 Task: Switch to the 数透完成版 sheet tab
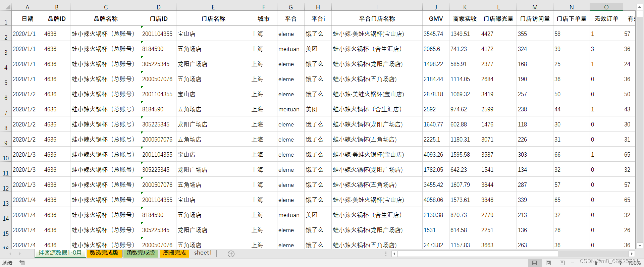coord(104,253)
